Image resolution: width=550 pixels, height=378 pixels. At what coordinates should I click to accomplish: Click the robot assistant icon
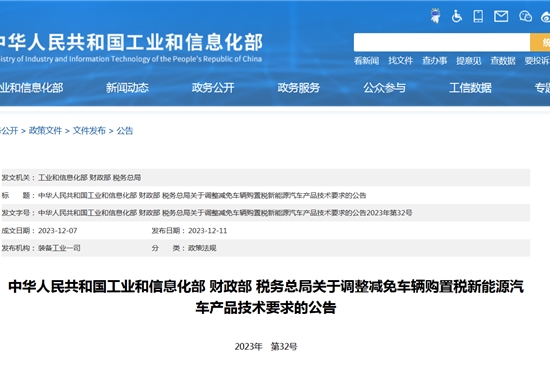pyautogui.click(x=436, y=16)
